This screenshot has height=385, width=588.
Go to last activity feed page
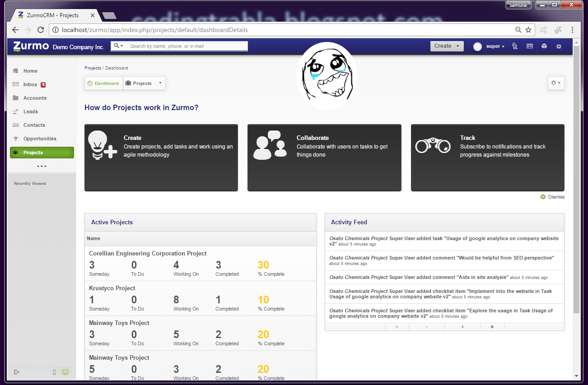[492, 327]
